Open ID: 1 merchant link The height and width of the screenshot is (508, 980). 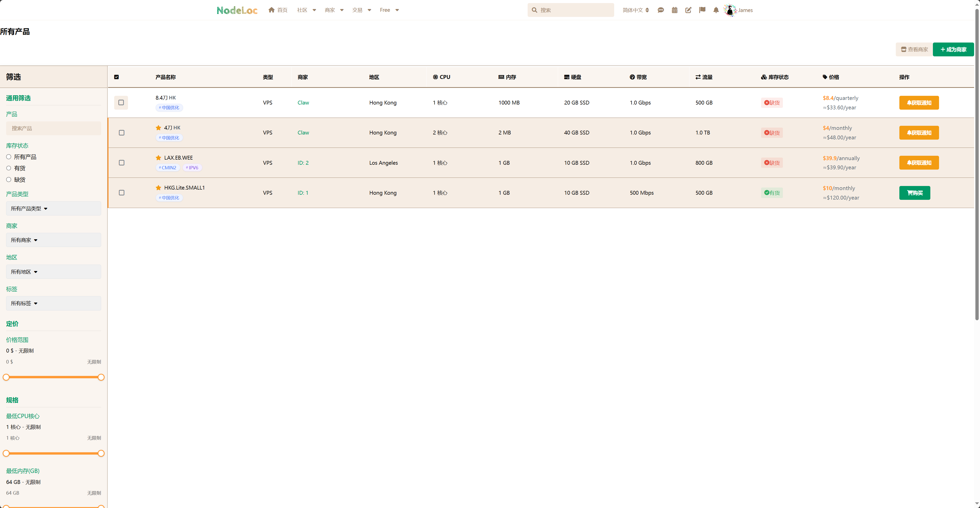pos(303,193)
